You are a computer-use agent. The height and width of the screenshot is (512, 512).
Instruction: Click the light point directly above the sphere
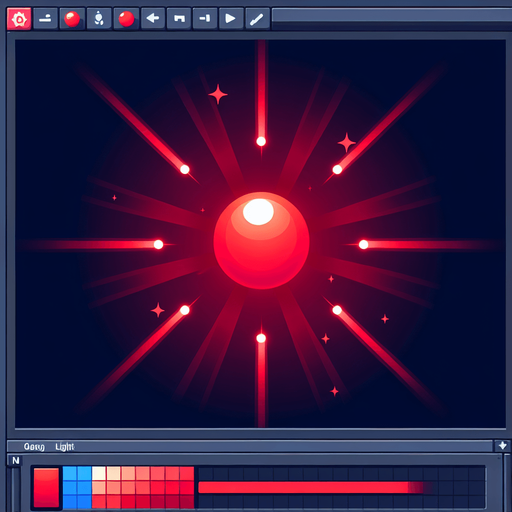261,141
